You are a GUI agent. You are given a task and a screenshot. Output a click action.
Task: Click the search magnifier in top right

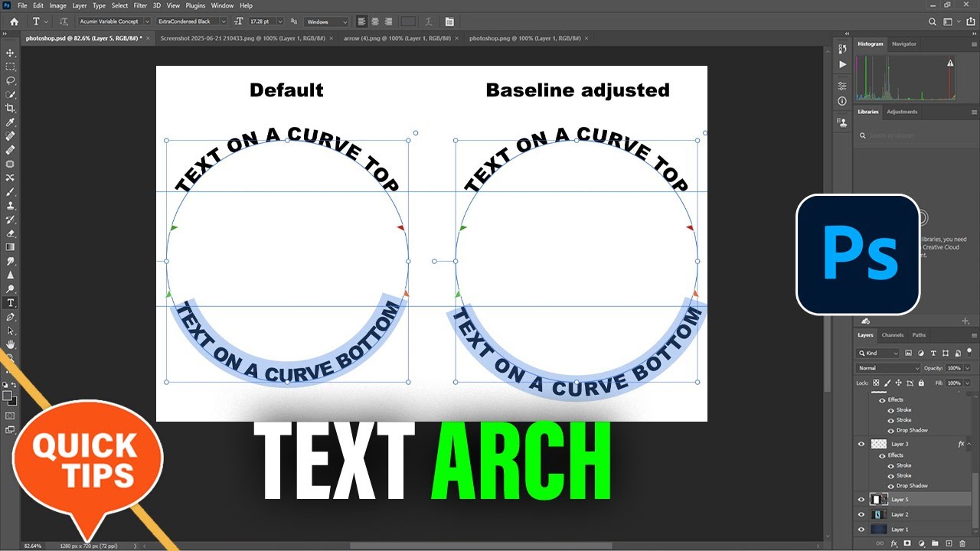[x=933, y=21]
